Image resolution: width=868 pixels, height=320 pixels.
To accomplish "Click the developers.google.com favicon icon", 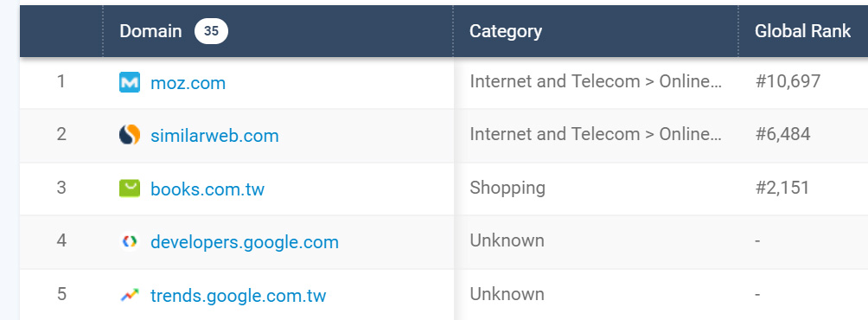I will click(130, 241).
